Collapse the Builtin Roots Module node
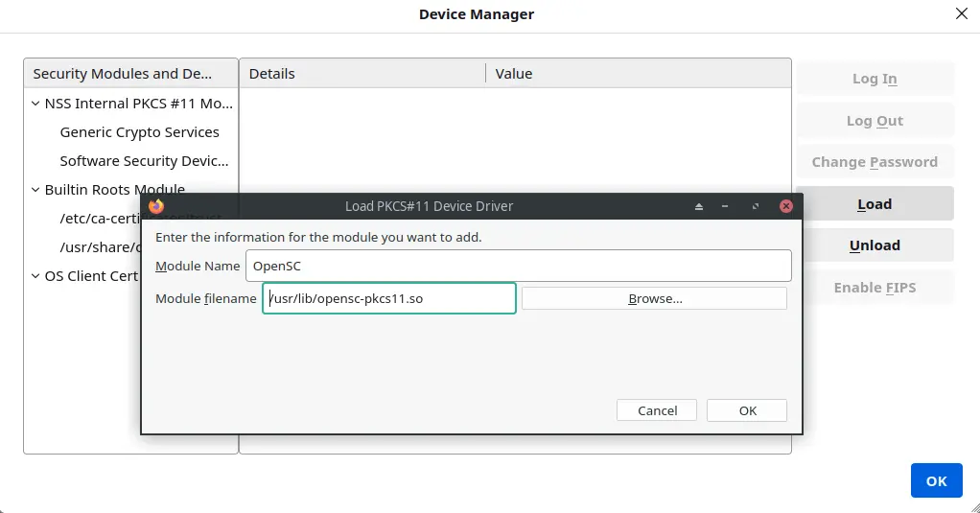 tap(35, 190)
